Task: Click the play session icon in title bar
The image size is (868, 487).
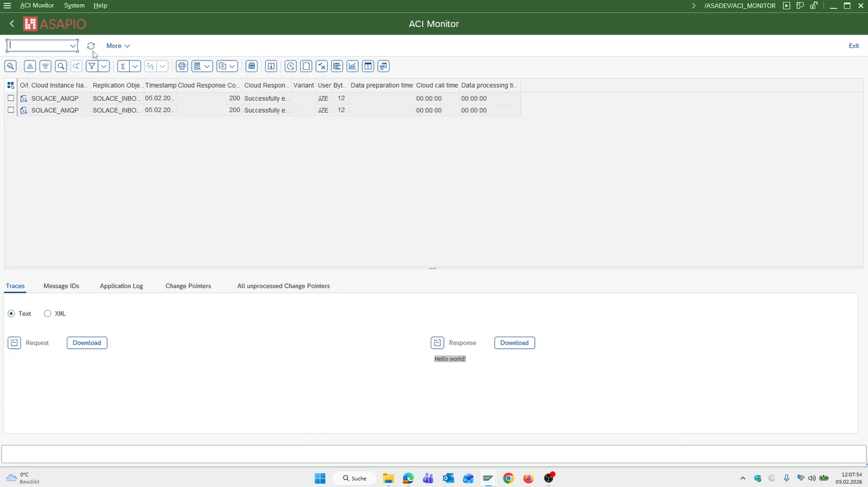Action: (x=786, y=6)
